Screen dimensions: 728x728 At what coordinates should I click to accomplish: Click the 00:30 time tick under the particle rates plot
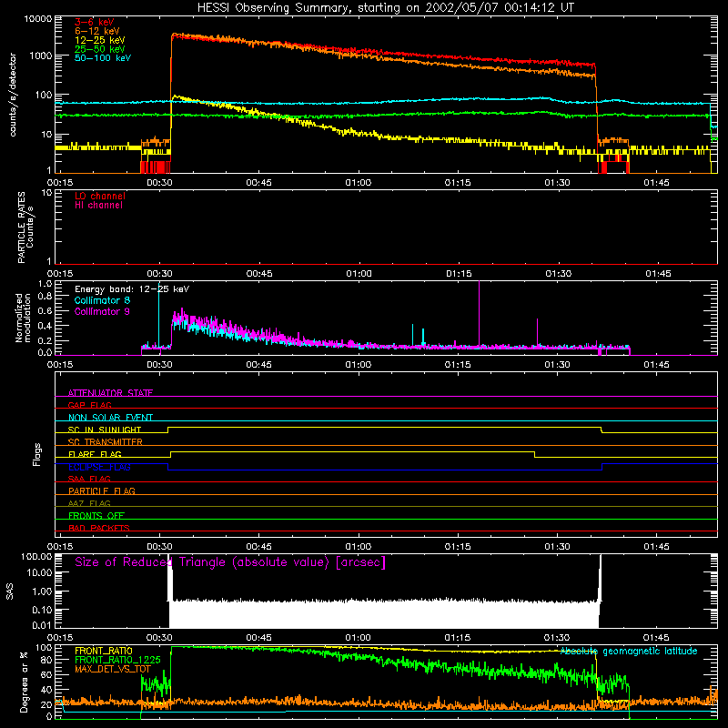[160, 274]
